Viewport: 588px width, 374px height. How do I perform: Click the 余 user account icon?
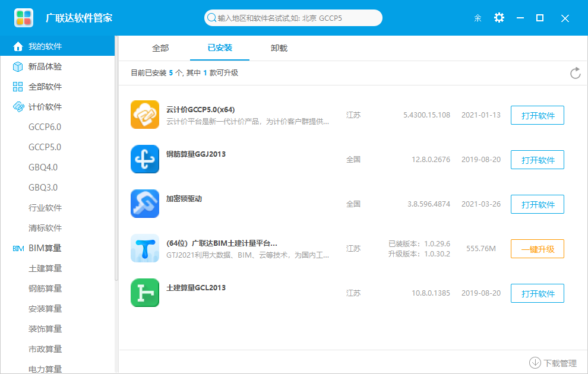pos(478,18)
